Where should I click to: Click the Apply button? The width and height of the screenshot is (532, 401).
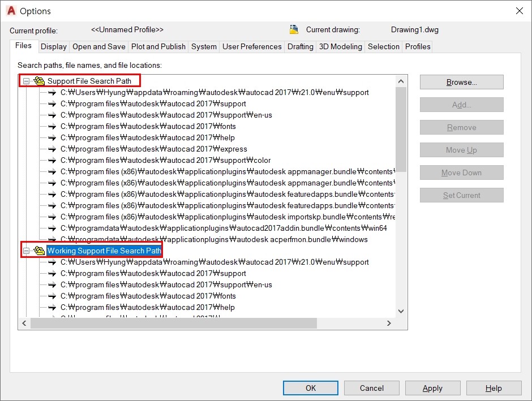pos(432,388)
